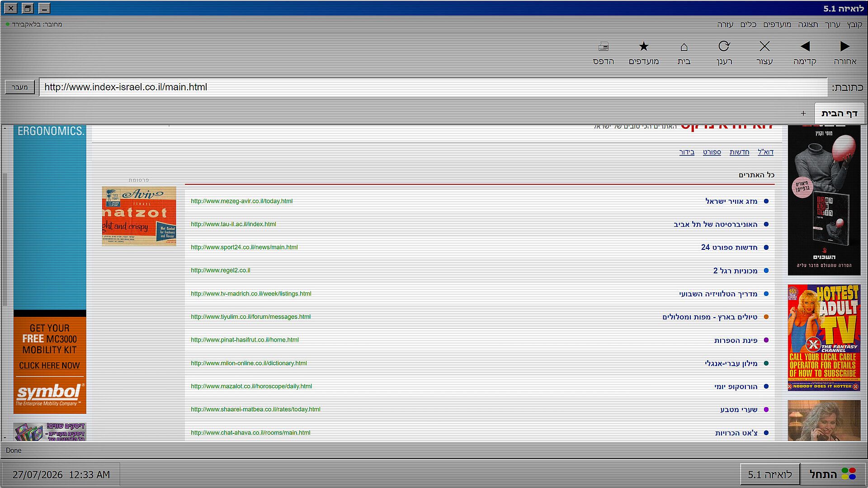Image resolution: width=868 pixels, height=488 pixels.
Task: Add a new tab with plus button
Action: coord(803,113)
